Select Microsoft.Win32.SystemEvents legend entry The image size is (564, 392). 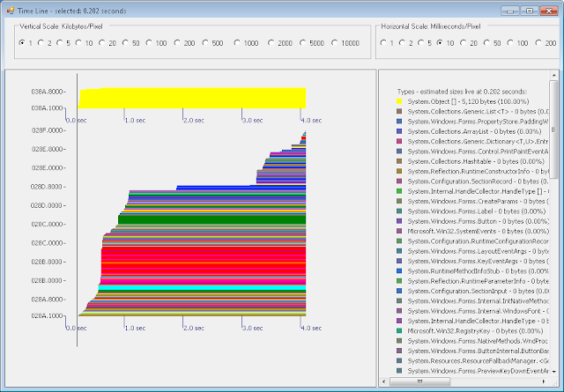[478, 231]
